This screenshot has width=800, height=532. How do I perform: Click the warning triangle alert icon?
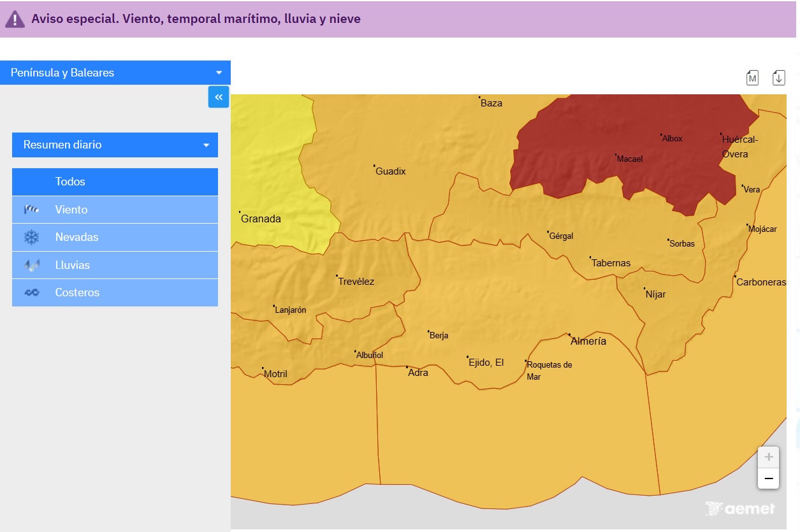[x=15, y=19]
